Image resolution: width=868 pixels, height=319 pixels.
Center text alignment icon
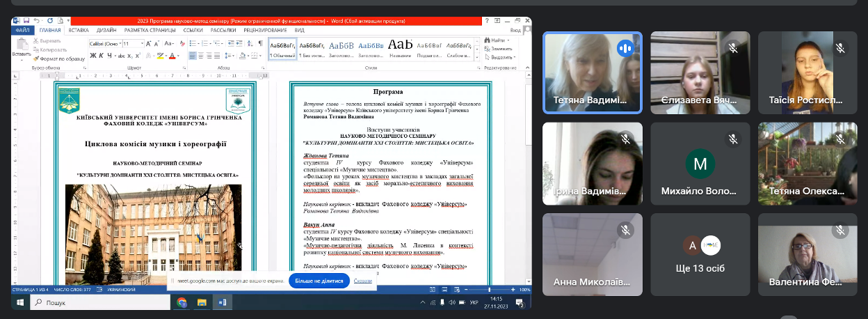click(201, 56)
